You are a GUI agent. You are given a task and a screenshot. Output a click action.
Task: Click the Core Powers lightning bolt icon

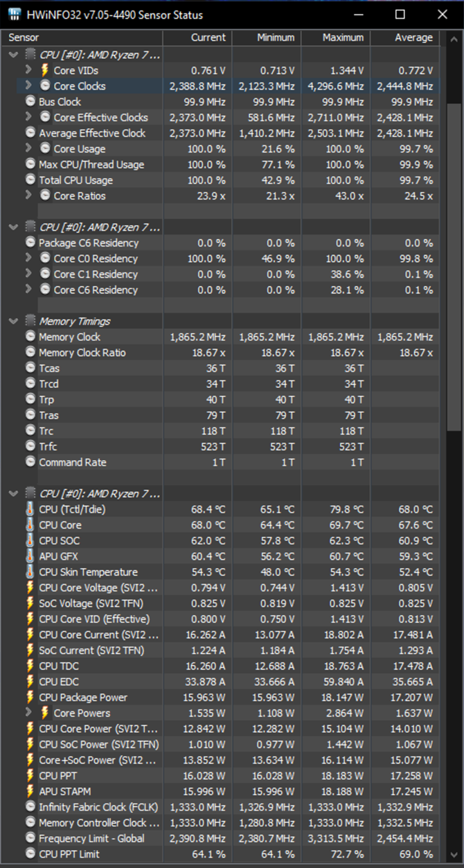[x=45, y=713]
